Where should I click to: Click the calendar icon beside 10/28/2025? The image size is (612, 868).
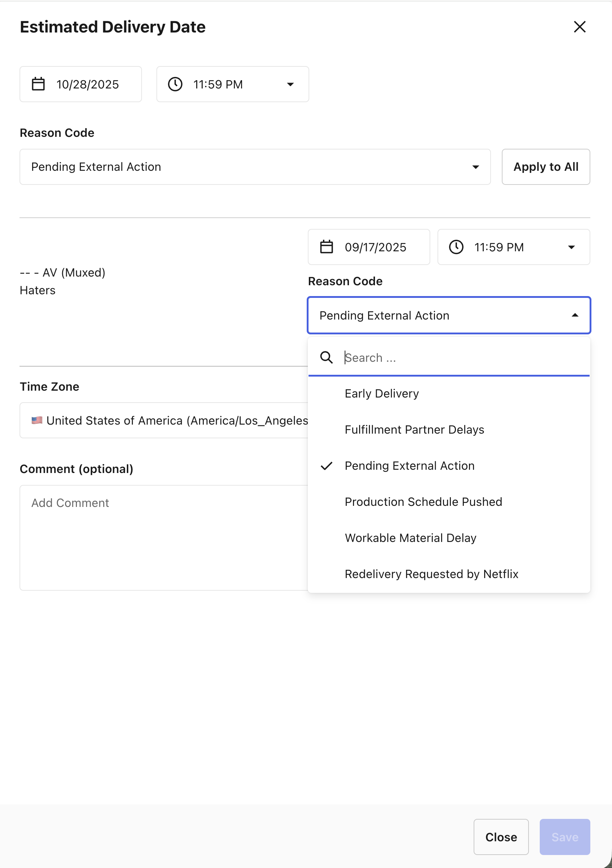(x=38, y=84)
